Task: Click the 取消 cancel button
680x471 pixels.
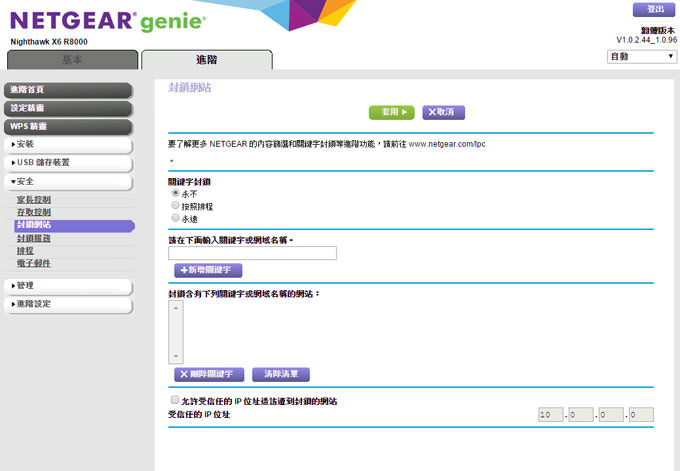Action: (x=444, y=112)
